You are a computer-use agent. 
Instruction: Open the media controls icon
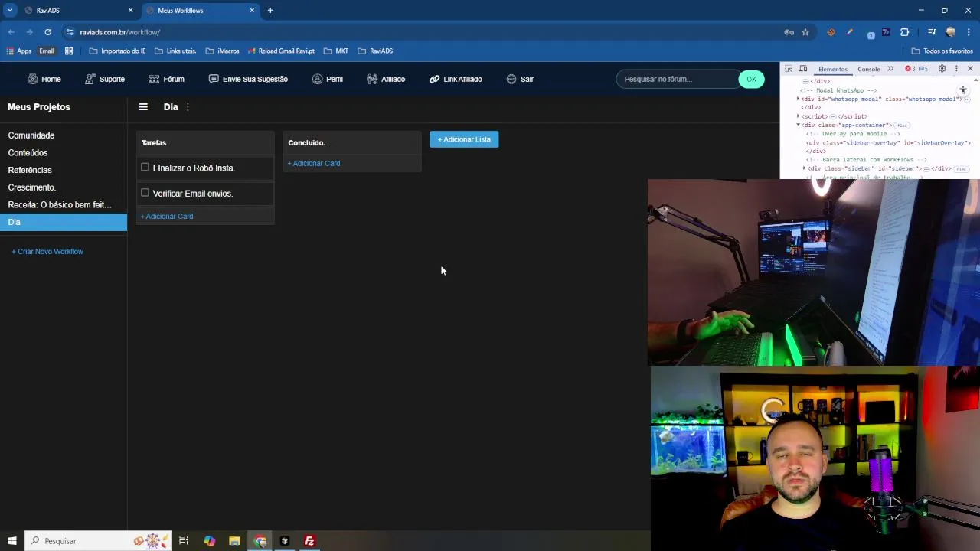point(932,32)
